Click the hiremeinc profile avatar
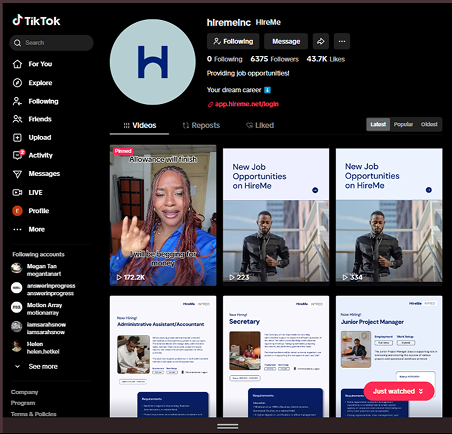 coord(153,62)
